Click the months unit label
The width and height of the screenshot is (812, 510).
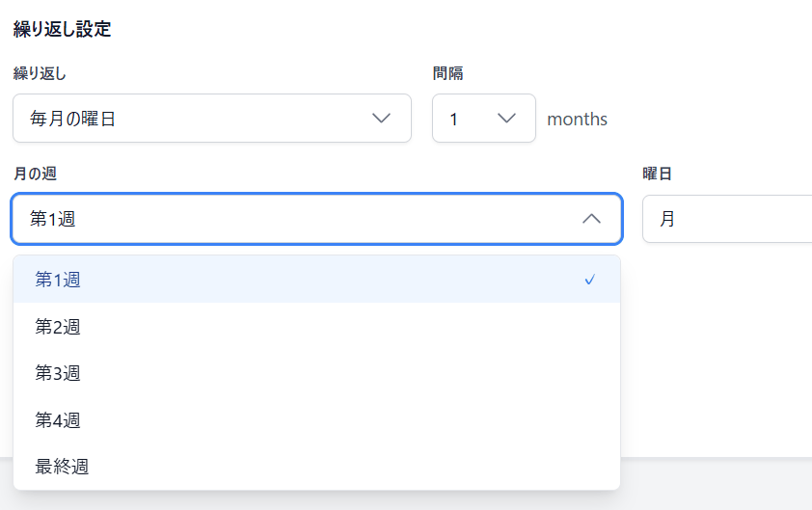(x=577, y=120)
